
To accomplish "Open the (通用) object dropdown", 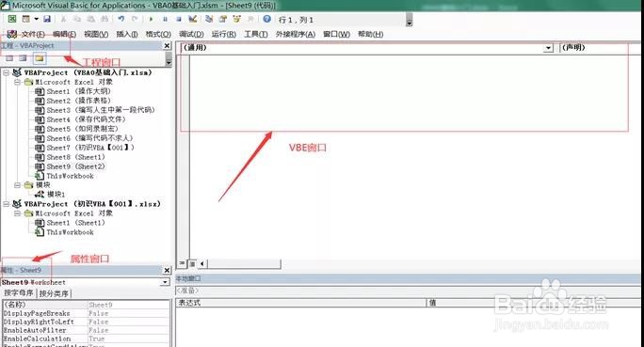I will point(548,48).
